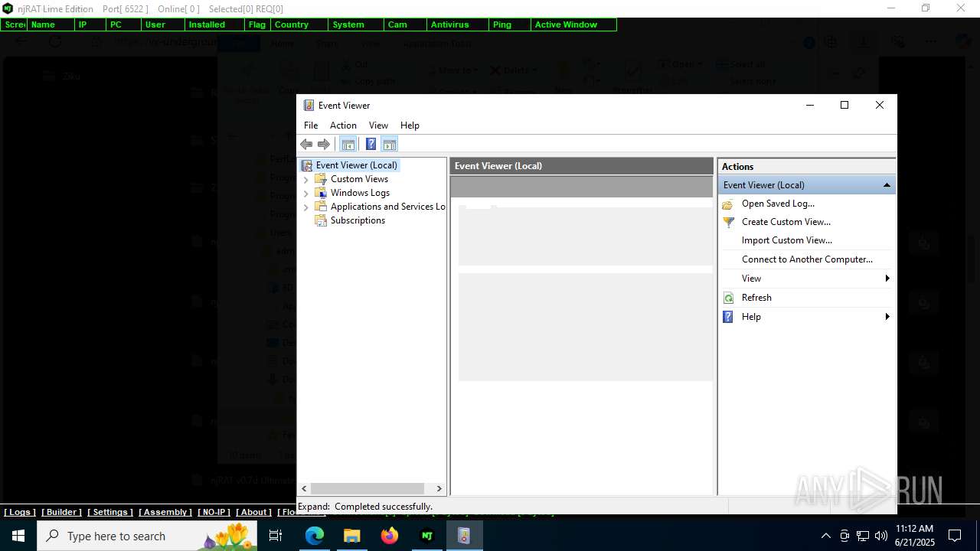Open Microsoft Edge from the taskbar
This screenshot has height=551, width=980.
pyautogui.click(x=315, y=536)
